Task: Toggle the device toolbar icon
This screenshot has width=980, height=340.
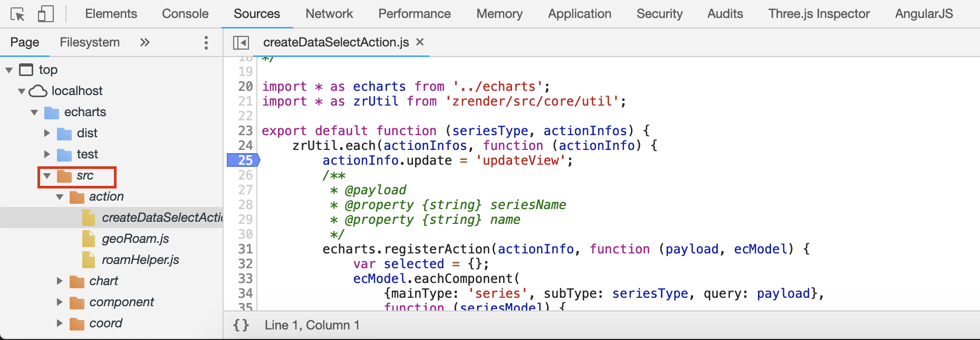Action: pos(45,14)
